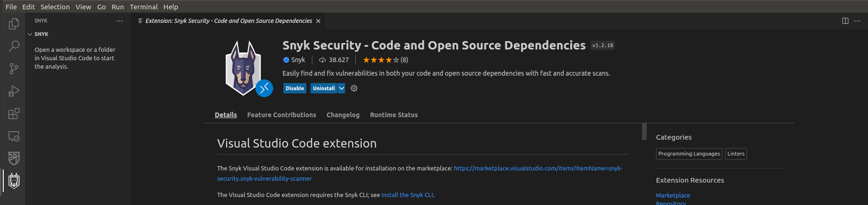868x205 pixels.
Task: Open the Go menu
Action: point(101,7)
